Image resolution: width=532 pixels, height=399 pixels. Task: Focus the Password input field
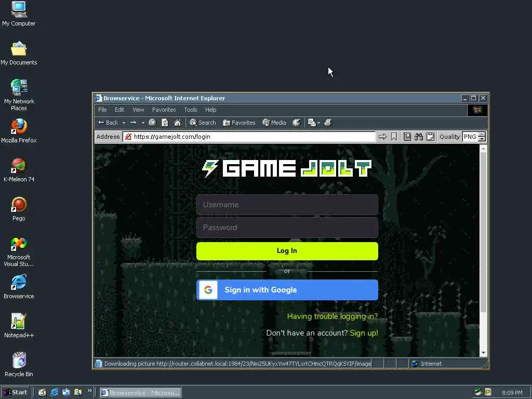pyautogui.click(x=287, y=228)
